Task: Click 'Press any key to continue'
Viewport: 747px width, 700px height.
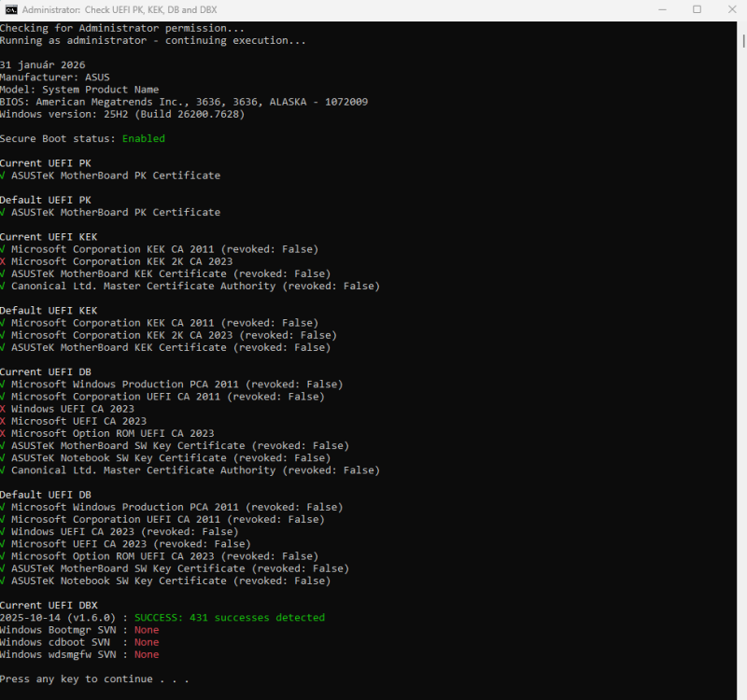Action: [x=94, y=679]
